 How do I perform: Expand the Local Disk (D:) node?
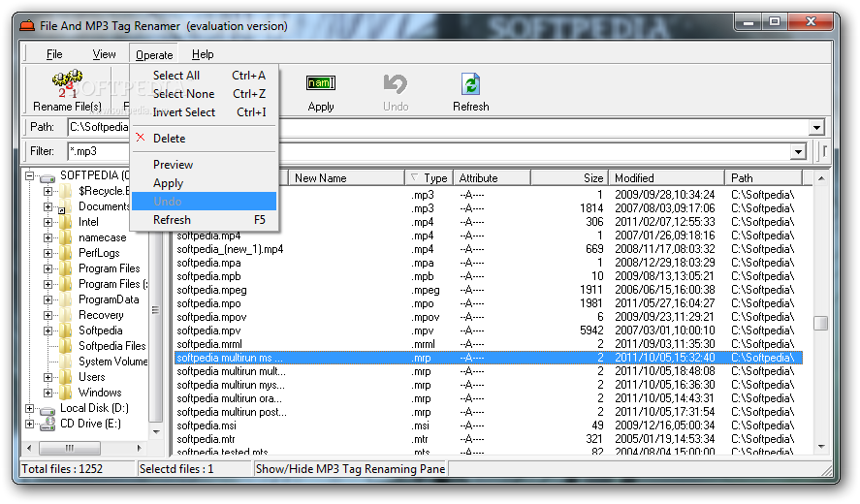[30, 408]
